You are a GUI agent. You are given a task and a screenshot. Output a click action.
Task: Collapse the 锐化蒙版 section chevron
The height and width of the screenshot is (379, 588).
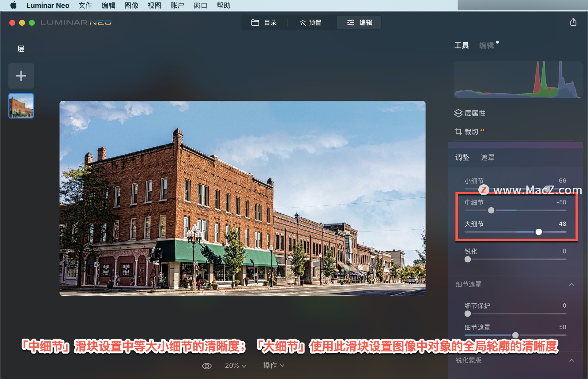click(x=571, y=360)
